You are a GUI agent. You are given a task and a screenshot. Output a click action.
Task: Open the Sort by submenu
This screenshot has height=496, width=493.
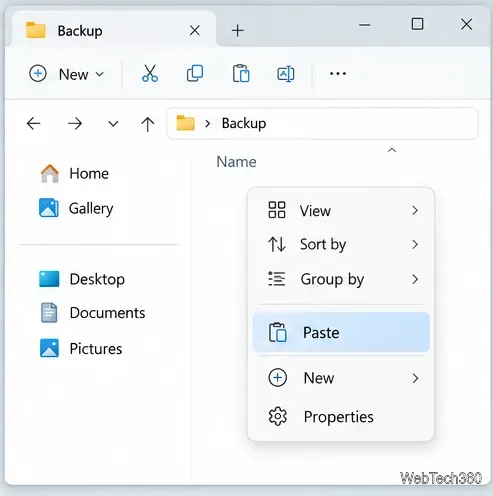tap(341, 245)
